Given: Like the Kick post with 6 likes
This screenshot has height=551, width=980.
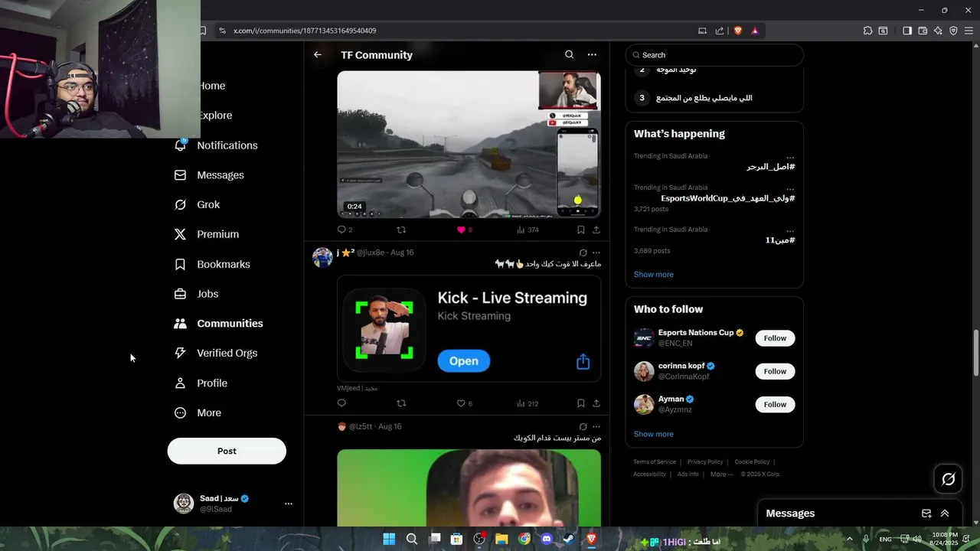Looking at the screenshot, I should [464, 403].
